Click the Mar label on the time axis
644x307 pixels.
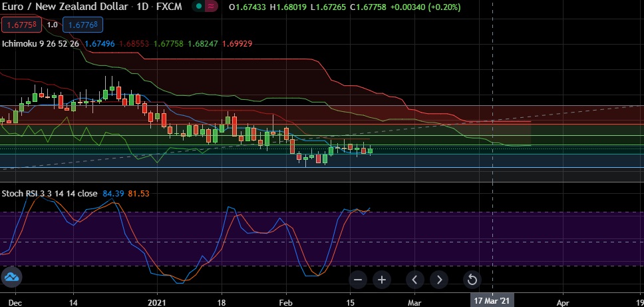(x=415, y=302)
